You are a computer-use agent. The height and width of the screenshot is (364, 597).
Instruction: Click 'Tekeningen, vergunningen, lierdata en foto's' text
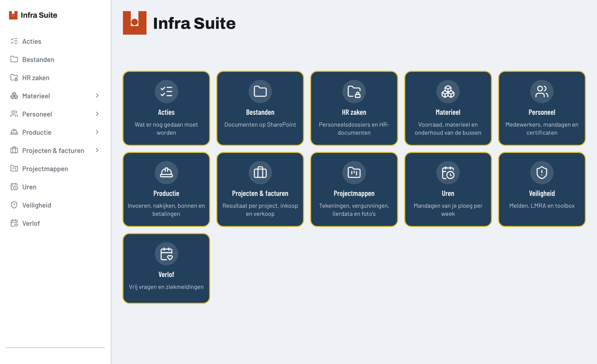click(354, 210)
